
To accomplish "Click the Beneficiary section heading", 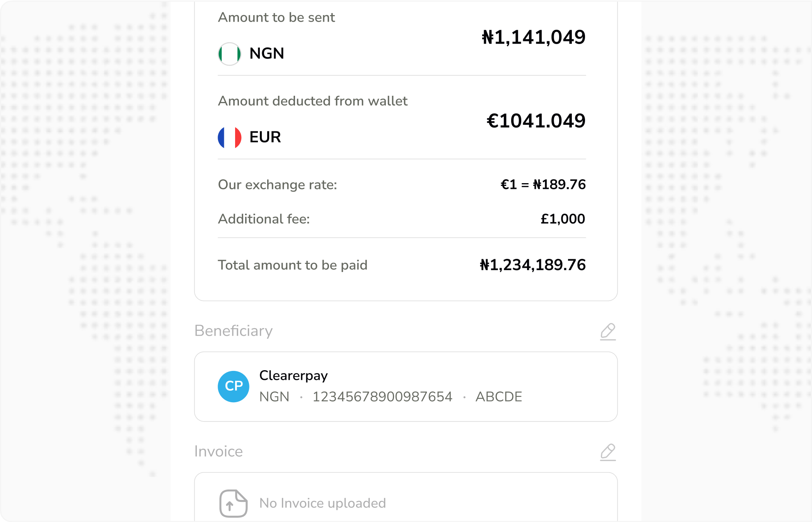I will (x=234, y=331).
